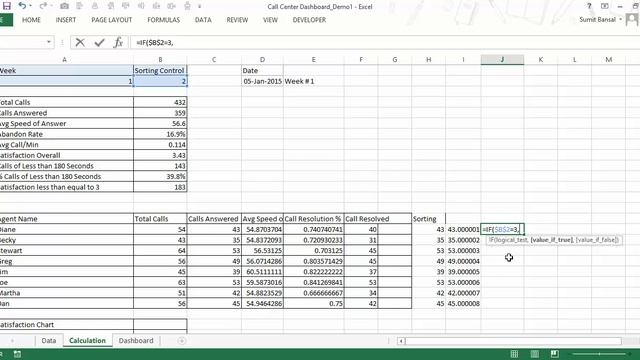Expand the Name Box dropdown
640x360 pixels.
point(49,42)
